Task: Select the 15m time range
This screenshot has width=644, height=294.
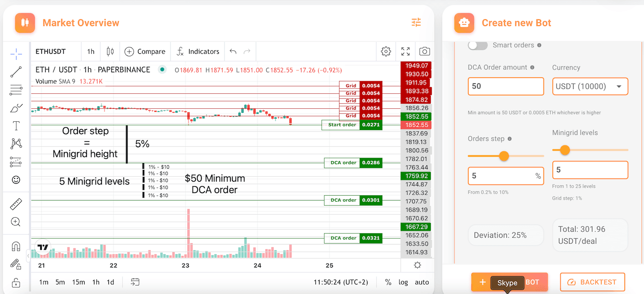Action: click(x=78, y=282)
